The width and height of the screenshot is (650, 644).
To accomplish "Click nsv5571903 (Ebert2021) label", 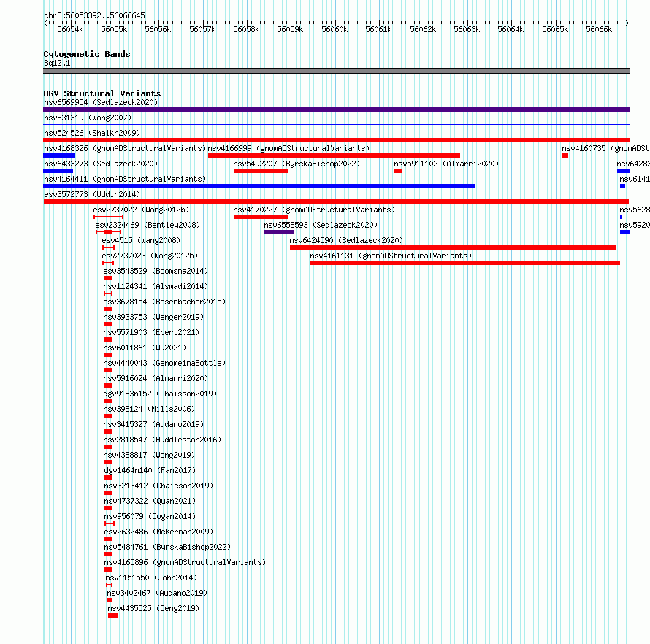I will (151, 332).
